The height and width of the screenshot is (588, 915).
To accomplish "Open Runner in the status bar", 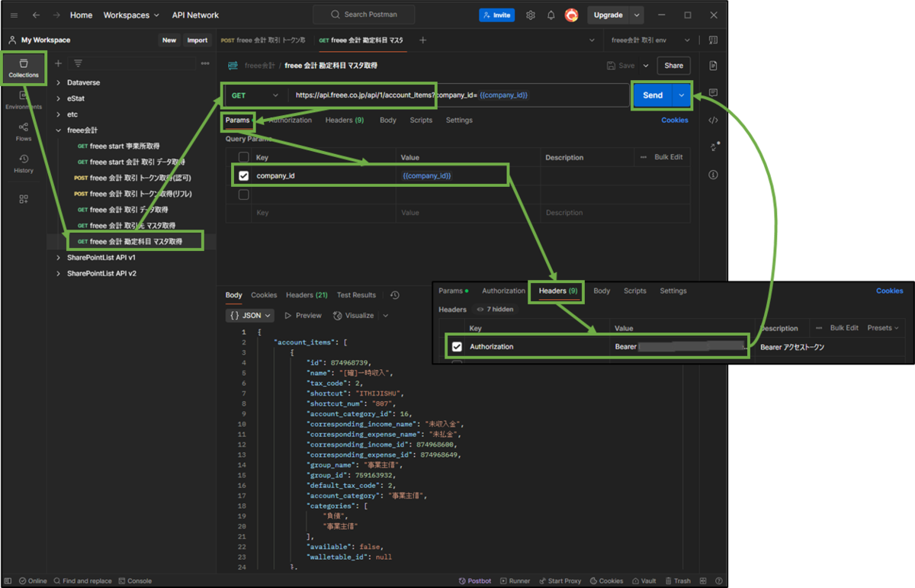I will tap(515, 581).
